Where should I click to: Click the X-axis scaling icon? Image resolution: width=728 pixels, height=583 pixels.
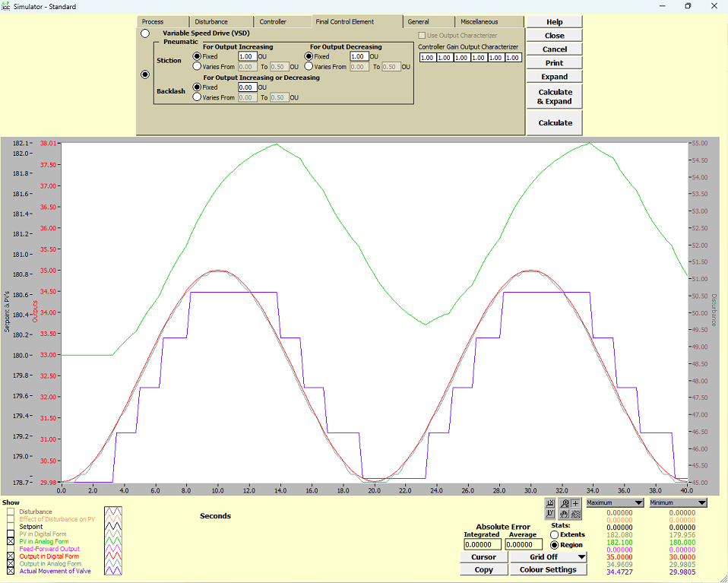point(549,503)
